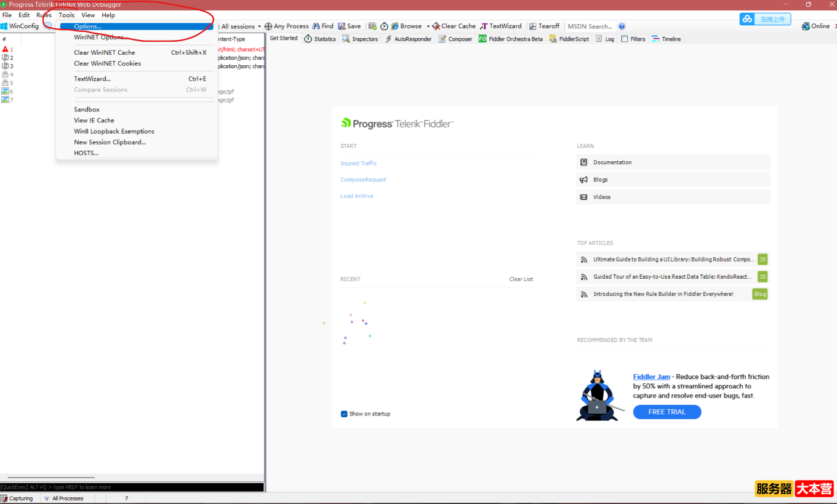Viewport: 837px width, 504px height.
Task: Click the camera screenshot icon in the toolbar
Action: pos(372,26)
